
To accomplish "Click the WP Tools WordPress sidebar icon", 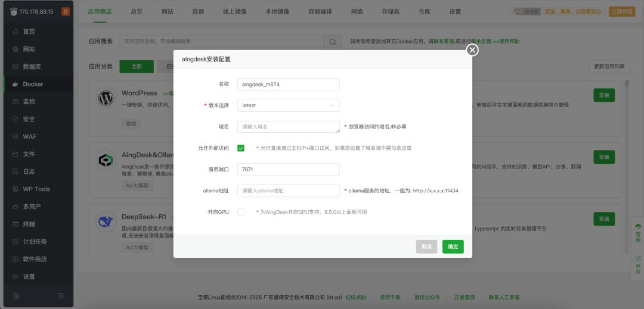I will click(x=15, y=189).
